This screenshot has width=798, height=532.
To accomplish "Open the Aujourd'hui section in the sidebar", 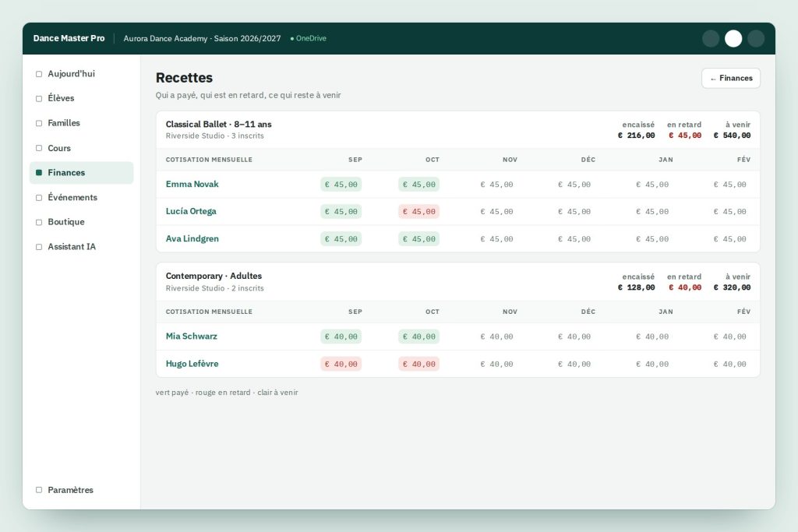I will click(81, 74).
